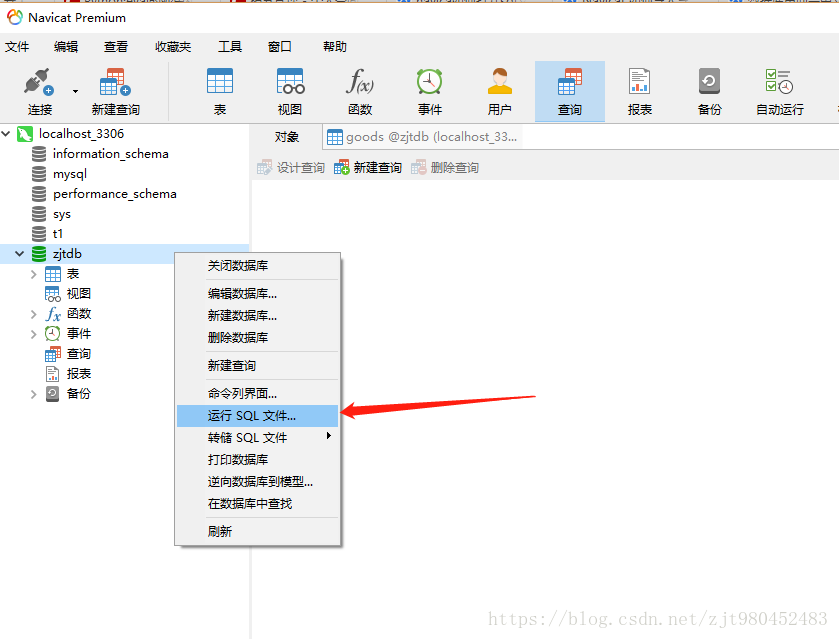839x639 pixels.
Task: Click the 设计查询 button
Action: 291,168
